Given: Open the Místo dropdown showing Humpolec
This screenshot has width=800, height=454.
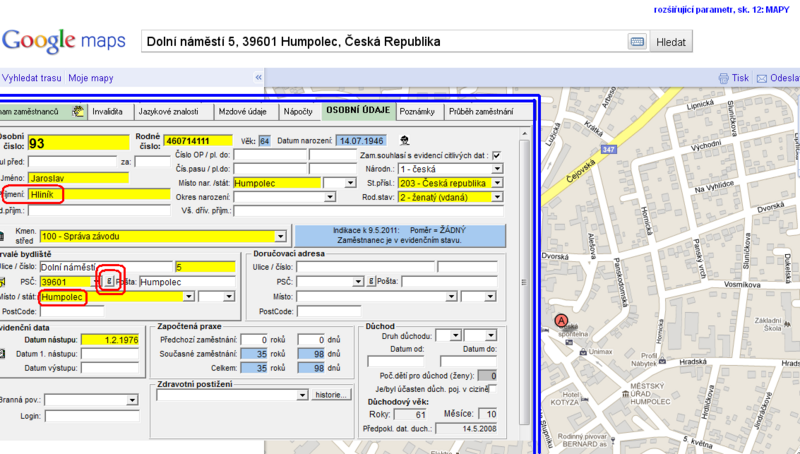Looking at the screenshot, I should [189, 296].
